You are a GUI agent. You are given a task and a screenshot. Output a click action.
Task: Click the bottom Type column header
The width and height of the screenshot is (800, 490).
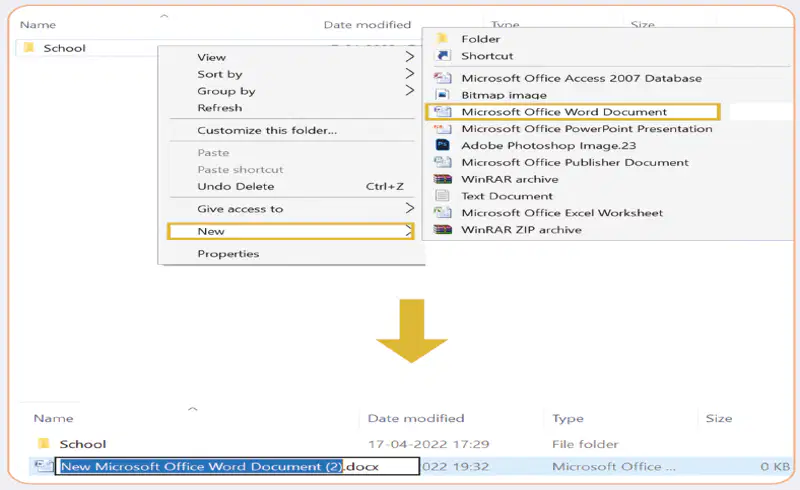click(568, 419)
